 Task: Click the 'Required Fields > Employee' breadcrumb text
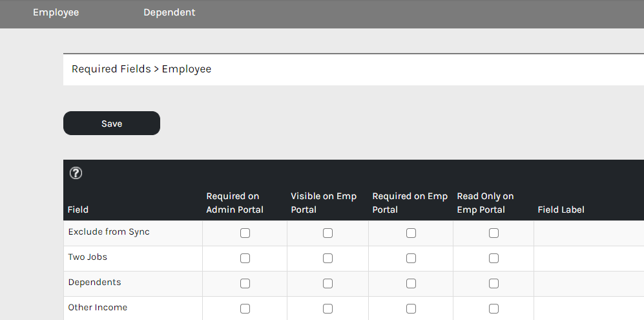141,69
